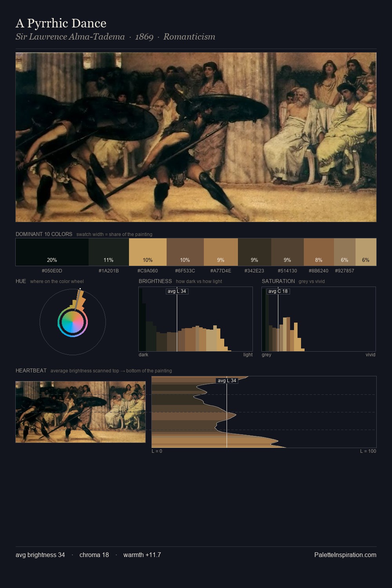Click the hue color wheel
This screenshot has height=588, width=392.
pyautogui.click(x=73, y=322)
